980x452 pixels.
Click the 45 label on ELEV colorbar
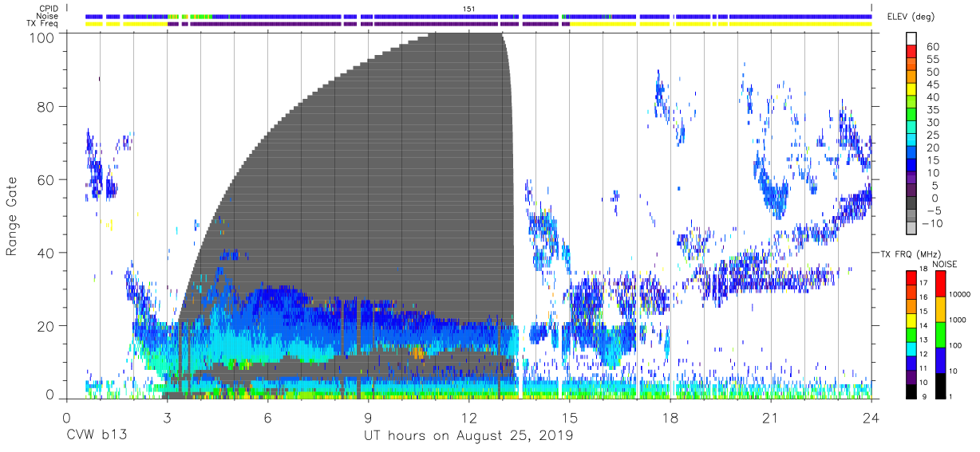tap(933, 84)
